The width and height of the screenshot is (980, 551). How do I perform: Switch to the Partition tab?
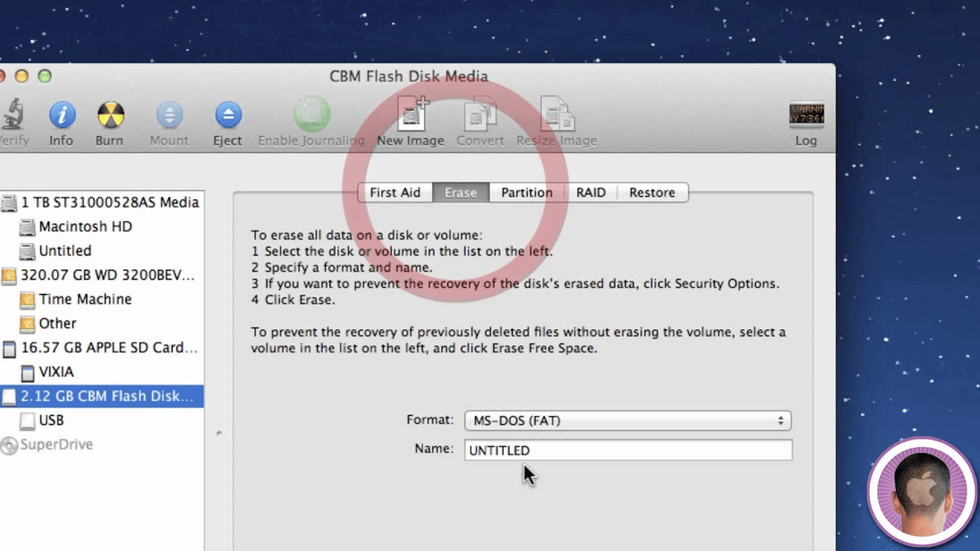[x=525, y=192]
